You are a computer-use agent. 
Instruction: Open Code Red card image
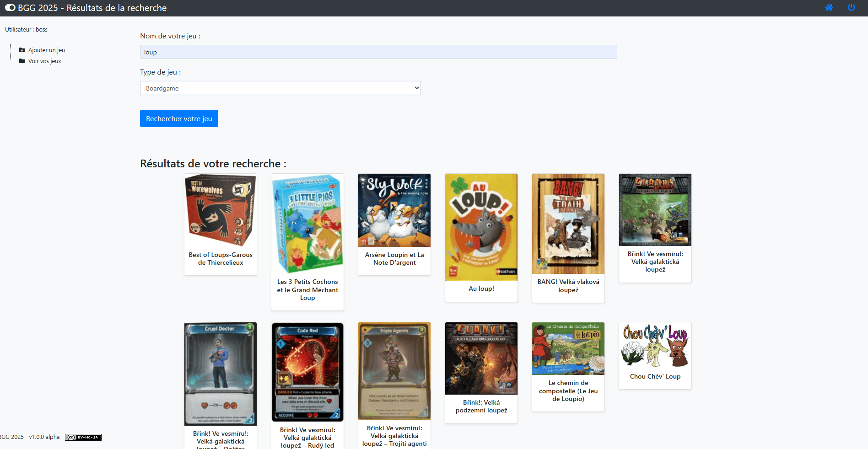[307, 372]
